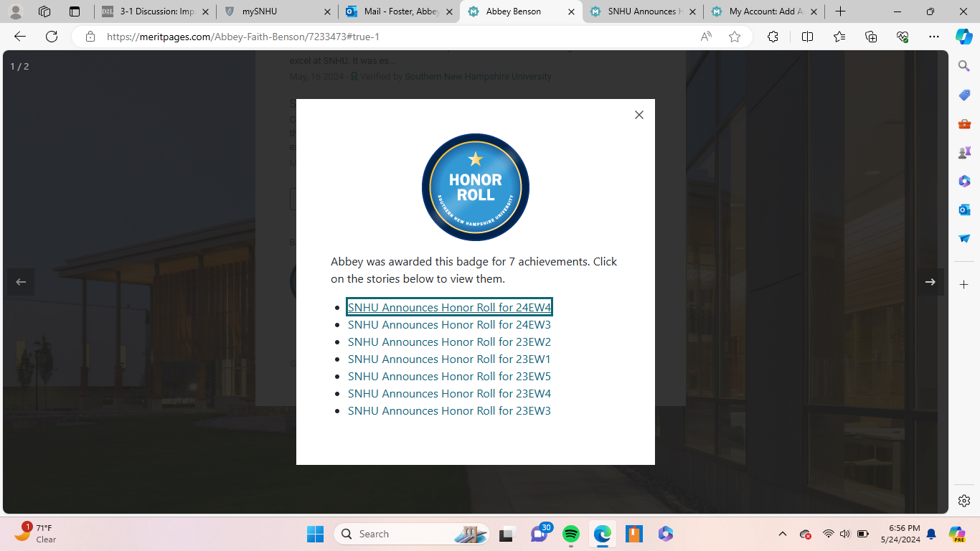Switch to mySNHU browser tab
Image resolution: width=980 pixels, height=551 pixels.
coord(277,11)
